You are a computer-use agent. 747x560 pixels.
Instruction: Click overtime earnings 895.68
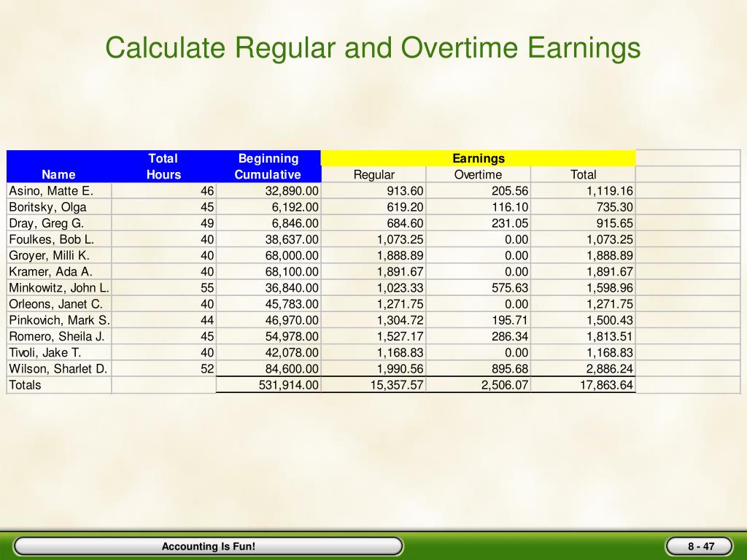coord(510,369)
